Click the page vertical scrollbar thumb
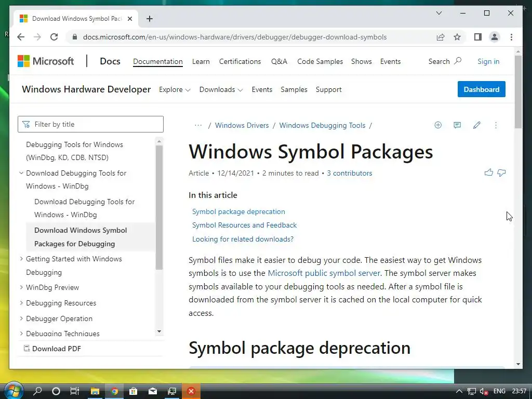 518,91
